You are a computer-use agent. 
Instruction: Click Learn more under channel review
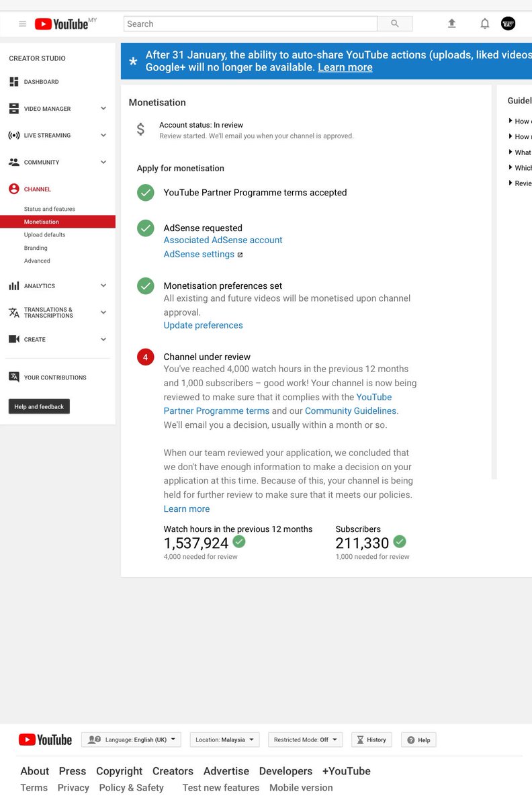click(x=187, y=508)
